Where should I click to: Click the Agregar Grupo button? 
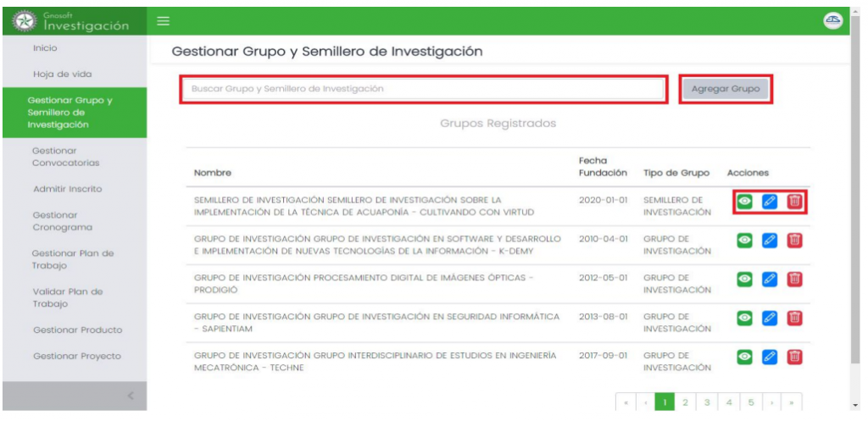[x=725, y=89]
